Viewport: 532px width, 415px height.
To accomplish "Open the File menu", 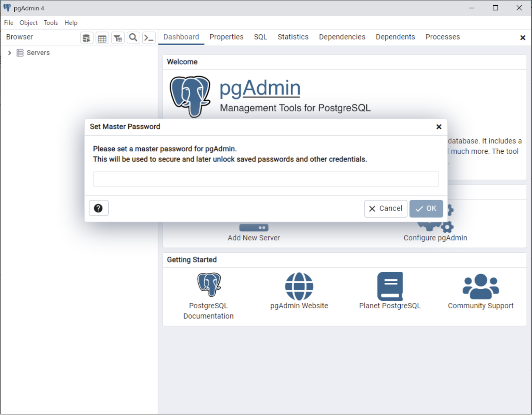I will pyautogui.click(x=9, y=23).
